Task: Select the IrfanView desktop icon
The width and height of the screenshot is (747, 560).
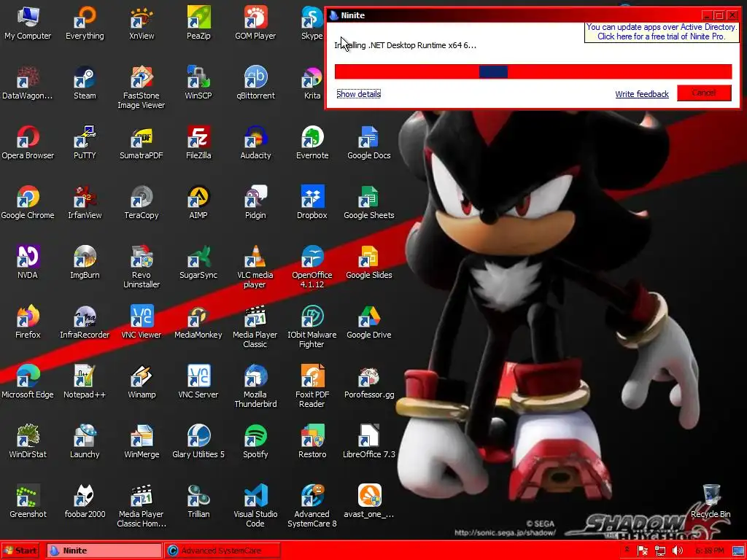Action: [x=85, y=203]
